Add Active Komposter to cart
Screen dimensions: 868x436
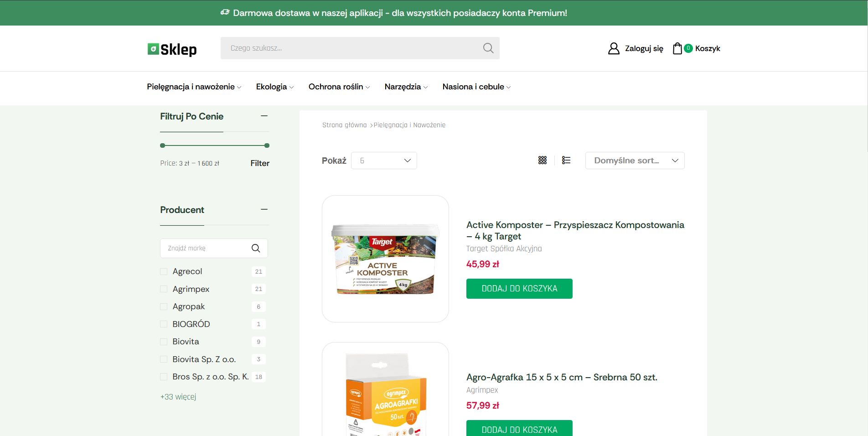pos(519,289)
